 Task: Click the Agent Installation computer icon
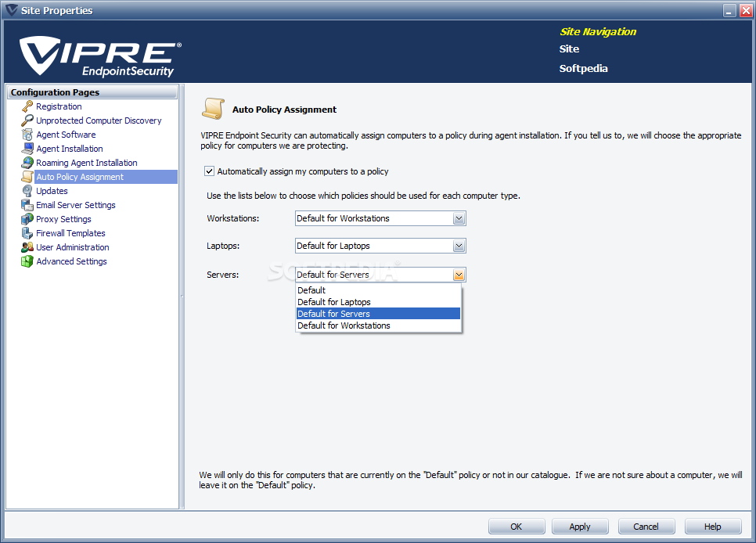(27, 149)
